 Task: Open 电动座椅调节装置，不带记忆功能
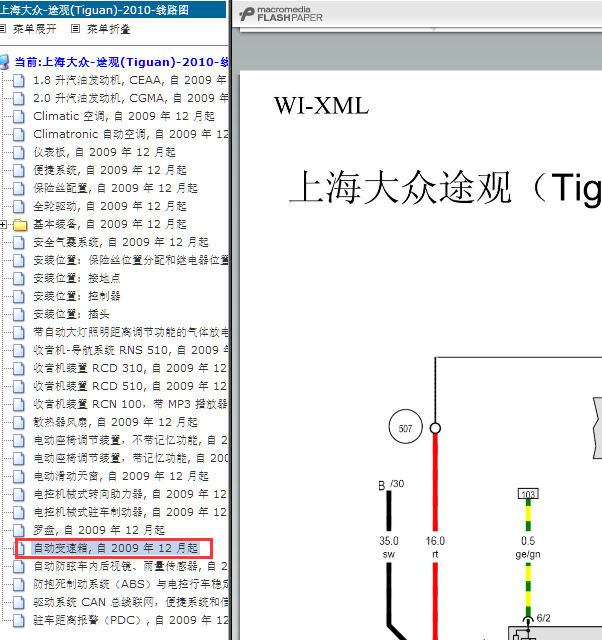pos(131,440)
